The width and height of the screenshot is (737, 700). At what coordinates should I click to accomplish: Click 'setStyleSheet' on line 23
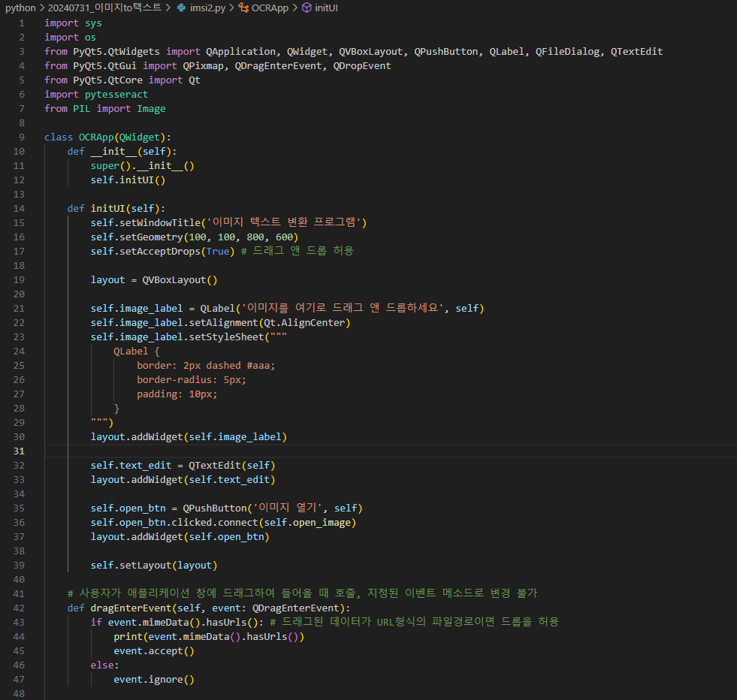pyautogui.click(x=226, y=336)
